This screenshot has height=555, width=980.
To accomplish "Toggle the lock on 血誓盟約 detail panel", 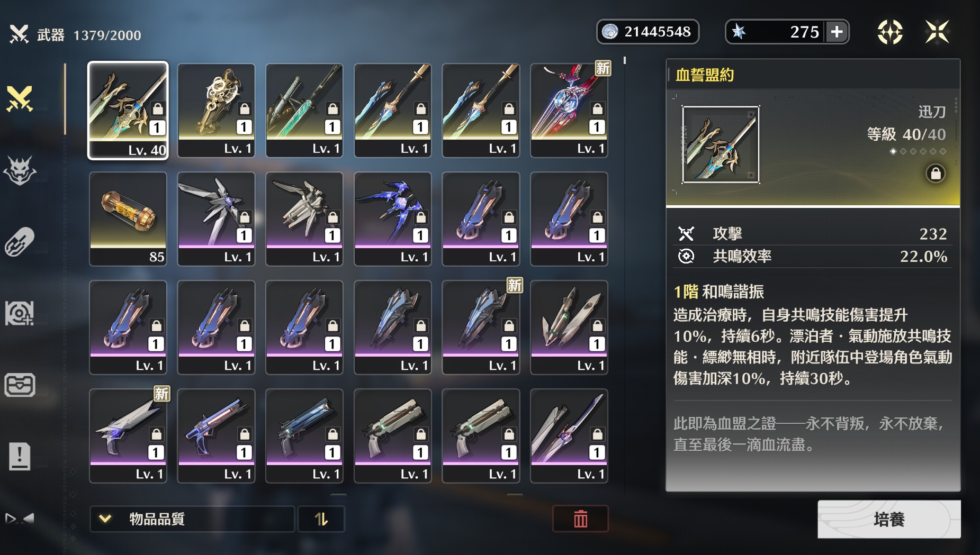I will click(x=936, y=174).
